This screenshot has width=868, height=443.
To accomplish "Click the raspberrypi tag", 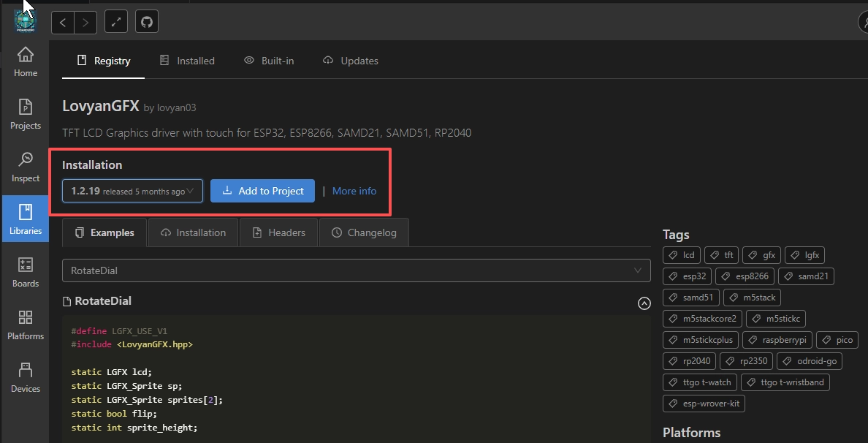I will pyautogui.click(x=778, y=340).
